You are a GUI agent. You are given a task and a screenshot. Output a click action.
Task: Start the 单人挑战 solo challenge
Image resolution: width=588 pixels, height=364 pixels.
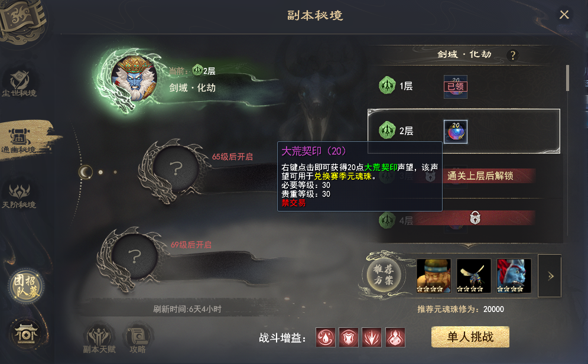tap(470, 337)
